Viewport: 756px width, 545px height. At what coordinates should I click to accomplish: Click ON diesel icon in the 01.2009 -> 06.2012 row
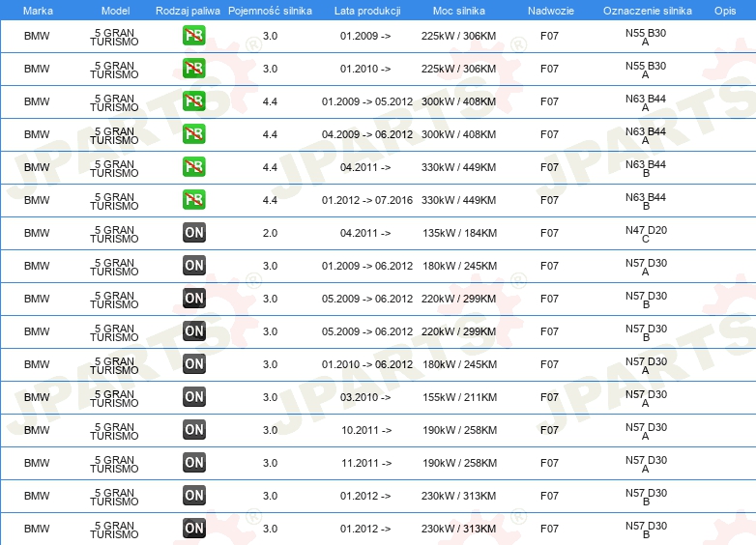point(194,265)
